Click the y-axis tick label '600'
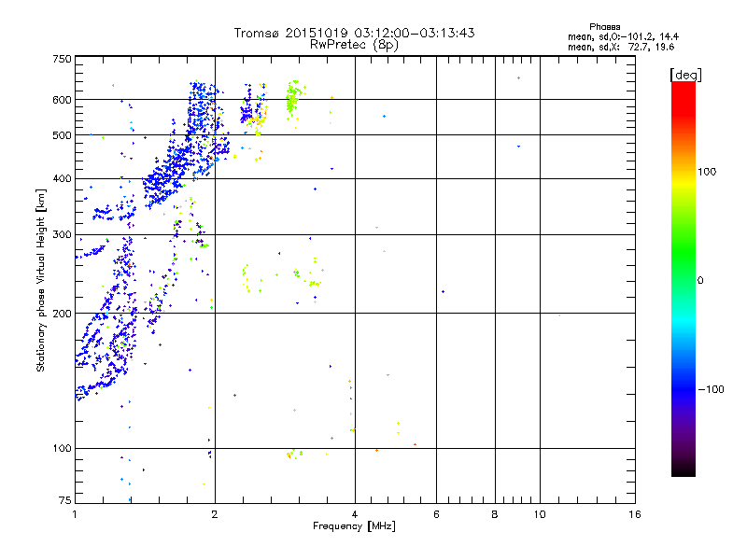 coord(62,100)
